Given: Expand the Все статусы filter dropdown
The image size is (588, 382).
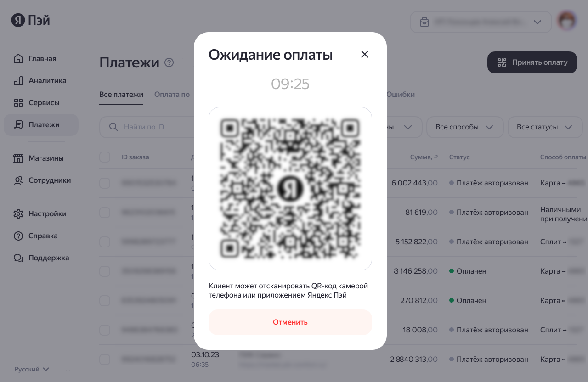Looking at the screenshot, I should [x=545, y=127].
